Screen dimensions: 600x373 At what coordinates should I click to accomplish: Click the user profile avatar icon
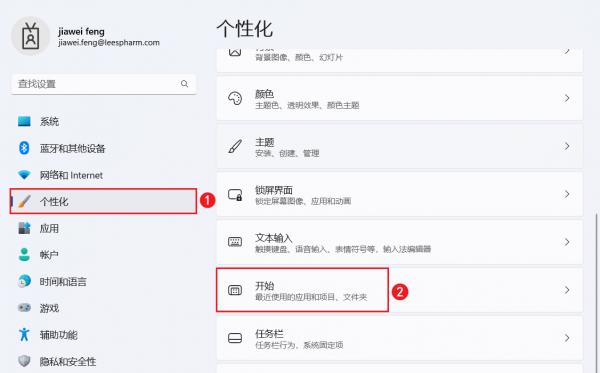click(x=31, y=36)
